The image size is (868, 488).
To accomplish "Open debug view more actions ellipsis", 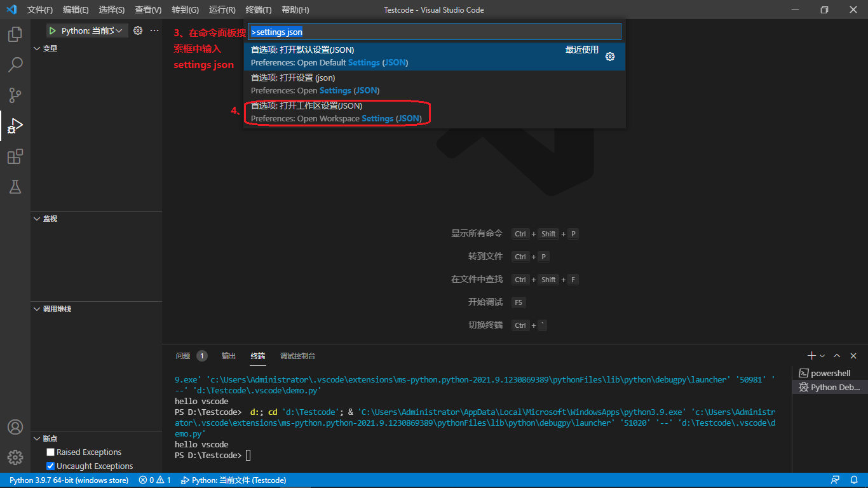I will pos(154,30).
